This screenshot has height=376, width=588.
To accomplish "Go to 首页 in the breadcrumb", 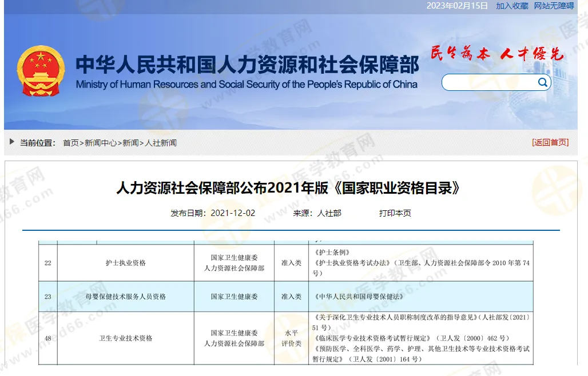I will (x=70, y=143).
